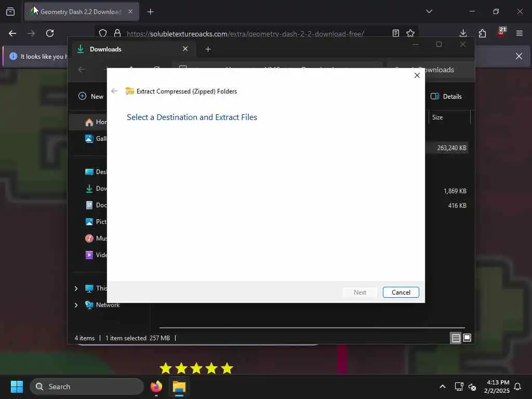532x399 pixels.
Task: Open a new Firefox tab
Action: click(x=151, y=12)
